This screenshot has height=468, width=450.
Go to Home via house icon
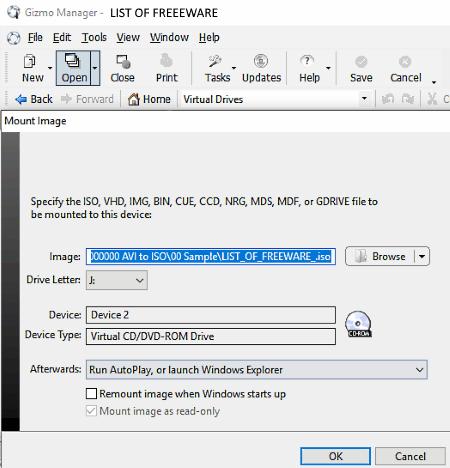point(134,99)
